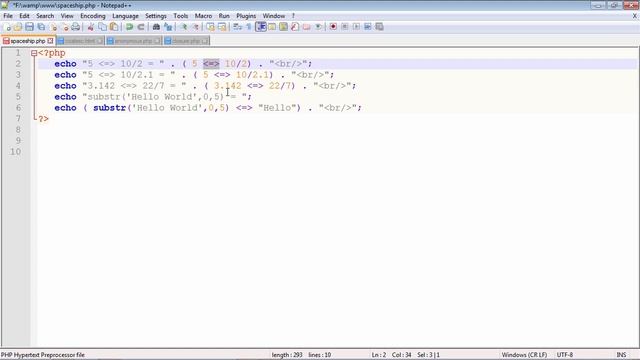Show the Document Map icon
640x360 pixels.
coord(283,27)
